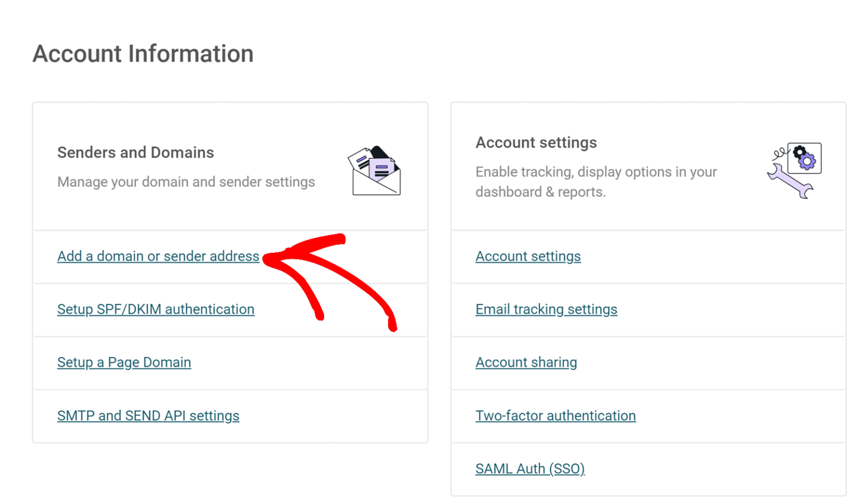
Task: Open Setup SPF/DKIM authentication
Action: coord(155,309)
